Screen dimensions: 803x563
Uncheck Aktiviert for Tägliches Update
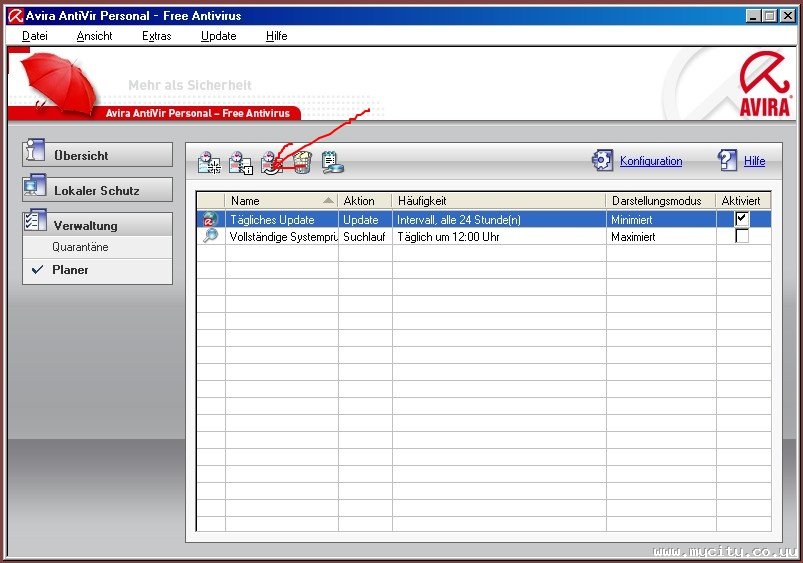coord(742,219)
